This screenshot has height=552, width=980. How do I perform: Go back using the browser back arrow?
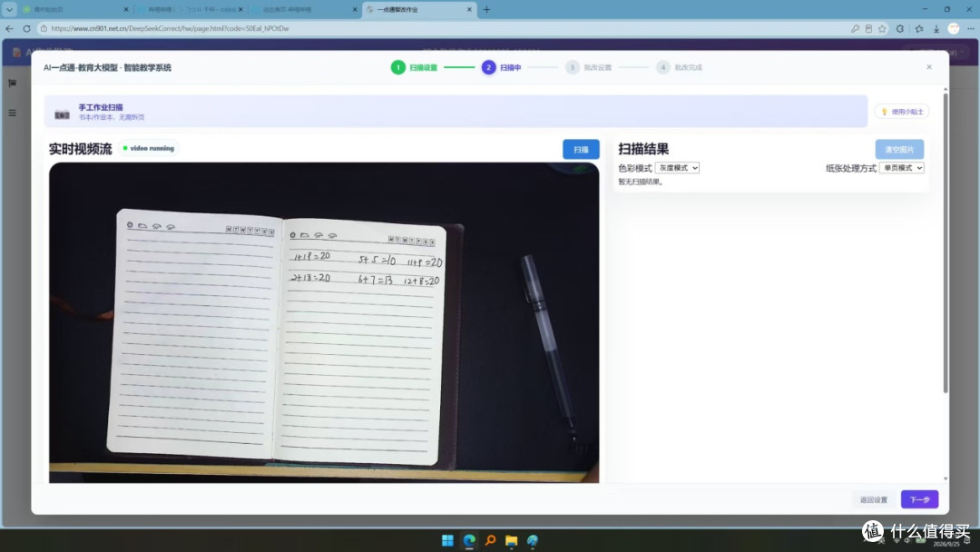(x=9, y=29)
